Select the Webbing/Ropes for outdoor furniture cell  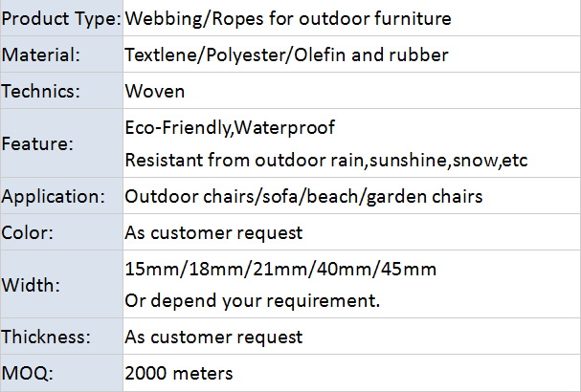(288, 18)
